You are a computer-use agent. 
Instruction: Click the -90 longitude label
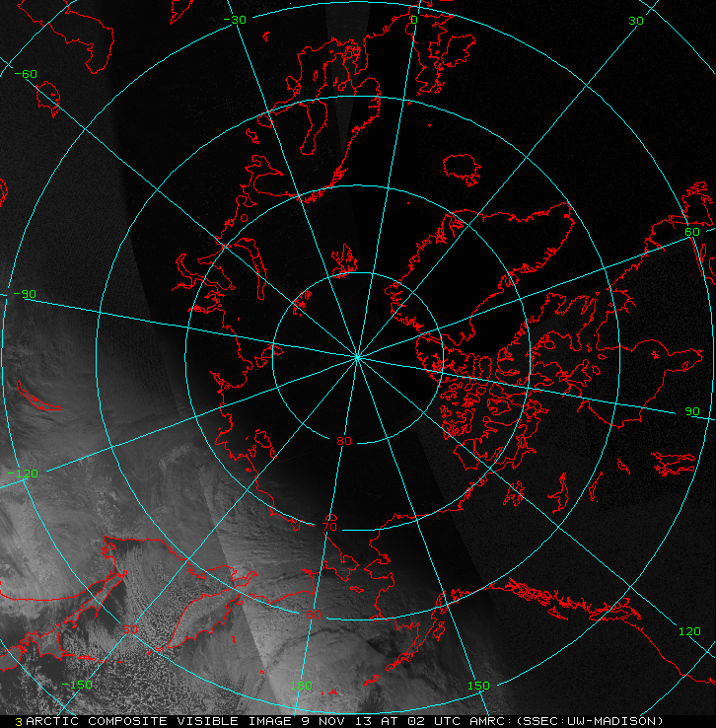pyautogui.click(x=25, y=294)
